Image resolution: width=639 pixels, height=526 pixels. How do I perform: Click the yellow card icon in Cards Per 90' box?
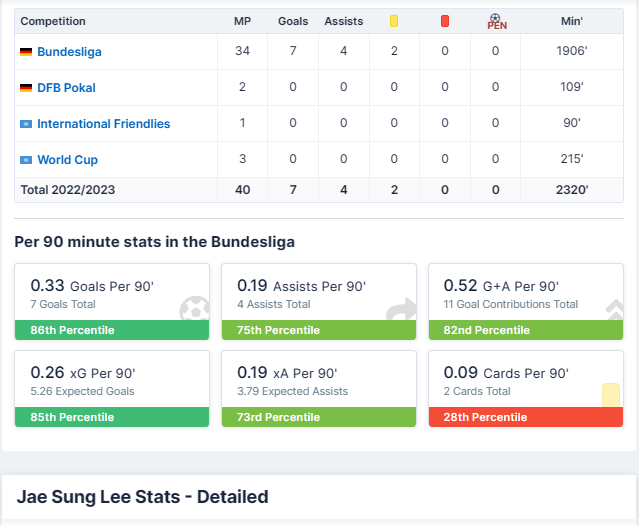tap(610, 394)
